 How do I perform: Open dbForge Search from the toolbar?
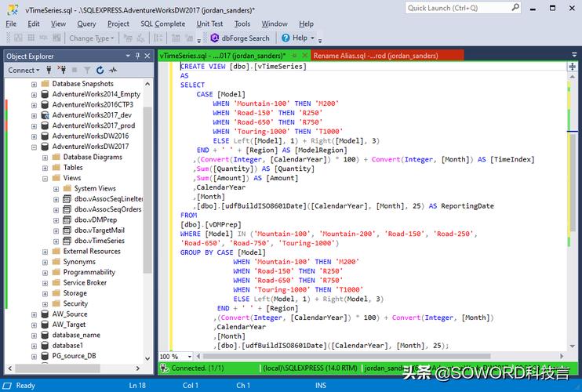click(x=240, y=38)
